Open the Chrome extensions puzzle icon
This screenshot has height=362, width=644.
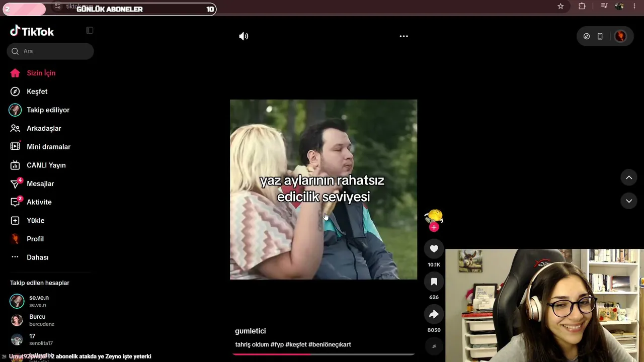click(582, 6)
